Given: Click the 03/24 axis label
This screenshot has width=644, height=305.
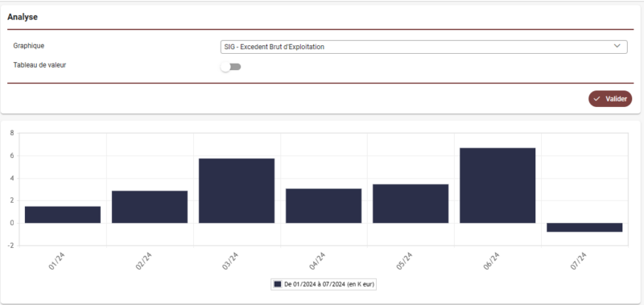Looking at the screenshot, I should click(231, 261).
